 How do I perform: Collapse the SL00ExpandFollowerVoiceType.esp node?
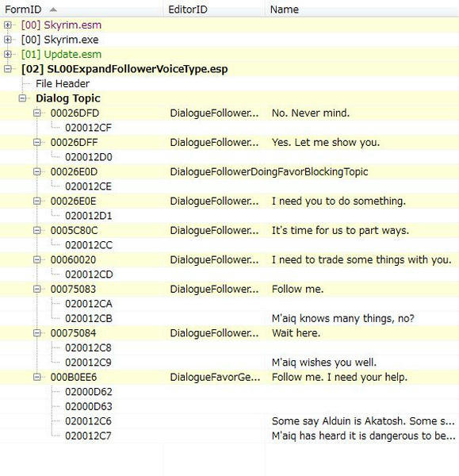[8, 69]
